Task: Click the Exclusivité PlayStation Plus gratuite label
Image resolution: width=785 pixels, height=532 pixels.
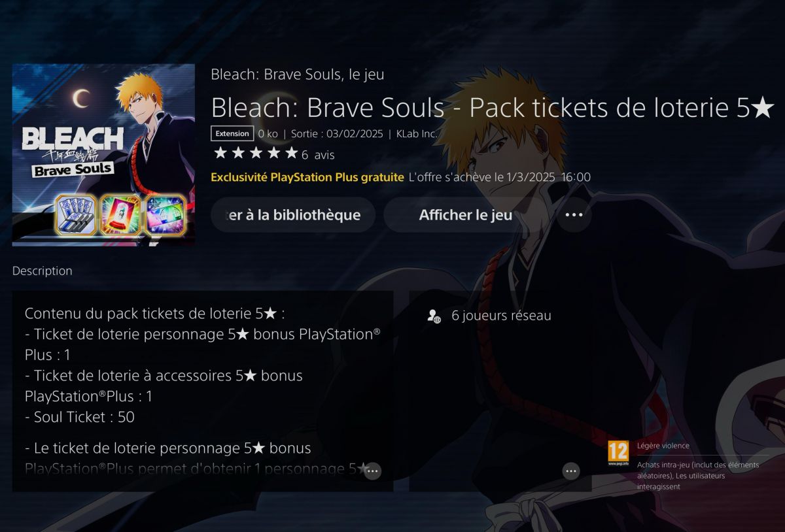Action: coord(307,177)
